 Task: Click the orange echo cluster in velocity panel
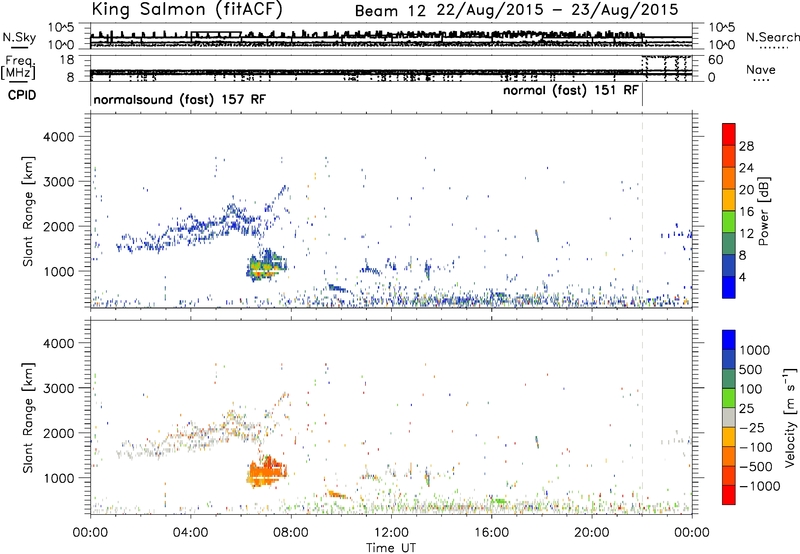(266, 472)
